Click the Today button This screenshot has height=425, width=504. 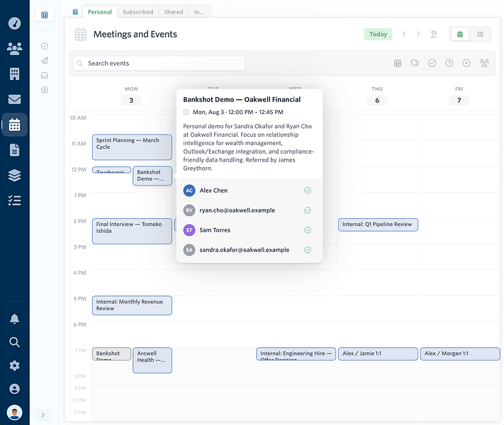click(x=378, y=34)
